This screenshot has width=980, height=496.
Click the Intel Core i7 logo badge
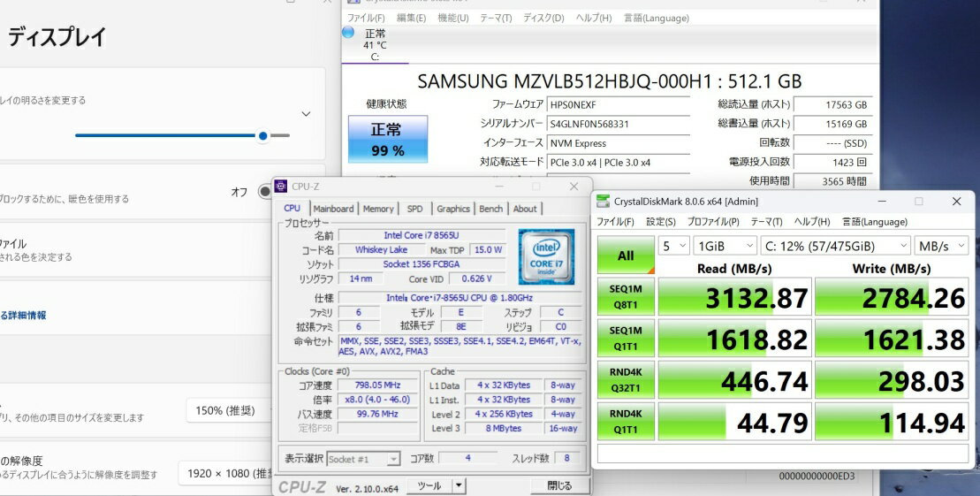545,256
